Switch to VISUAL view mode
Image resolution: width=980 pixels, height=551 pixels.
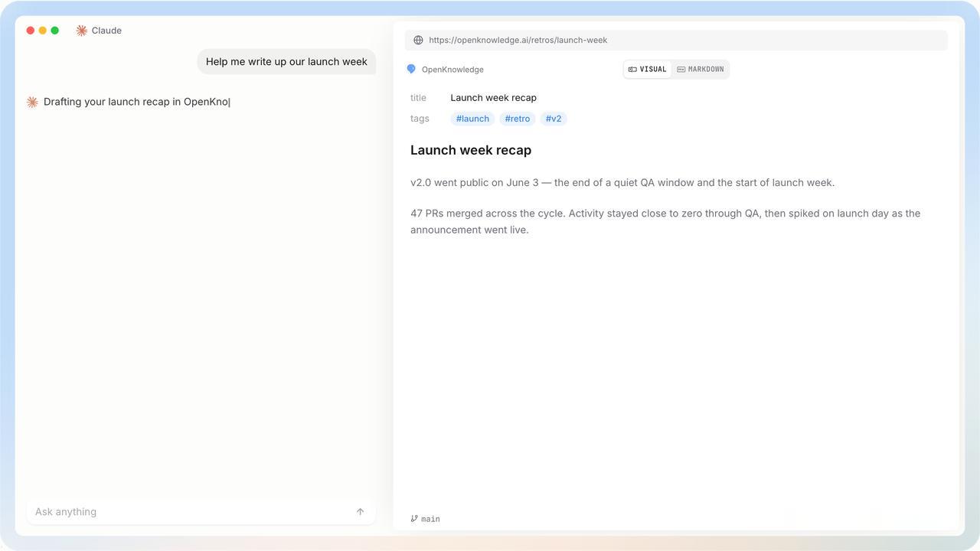tap(648, 69)
